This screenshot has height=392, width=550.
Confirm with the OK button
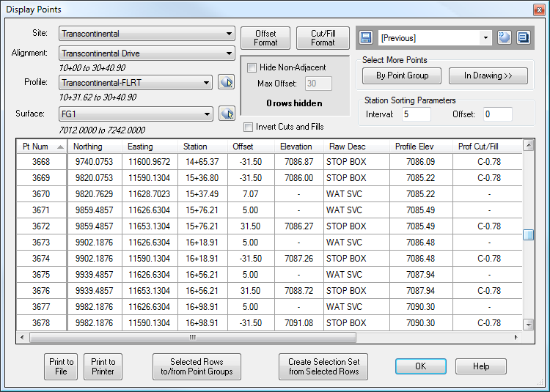421,366
